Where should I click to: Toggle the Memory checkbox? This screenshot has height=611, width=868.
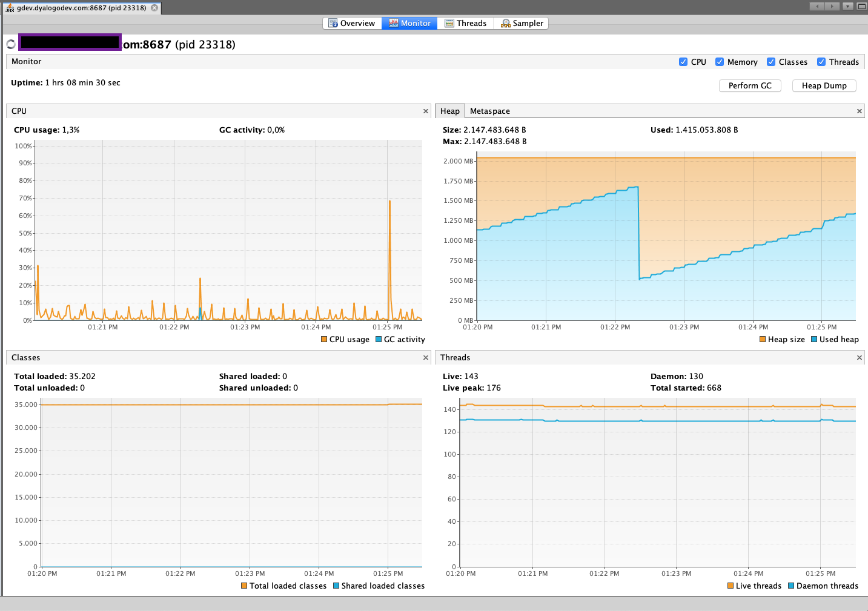pyautogui.click(x=720, y=62)
